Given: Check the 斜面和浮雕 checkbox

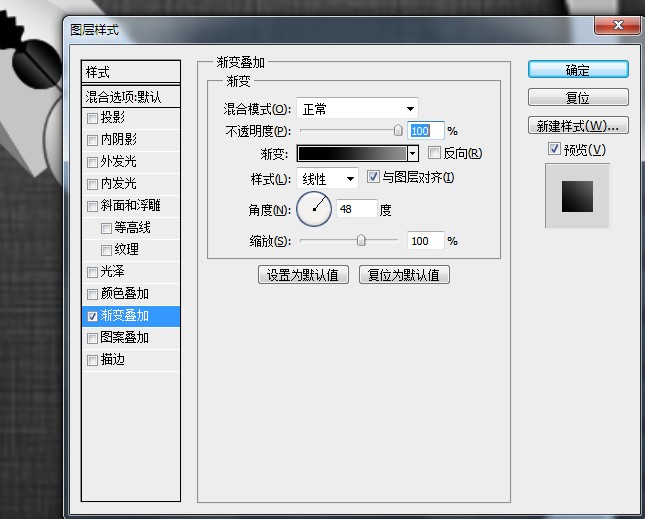Looking at the screenshot, I should coord(92,206).
